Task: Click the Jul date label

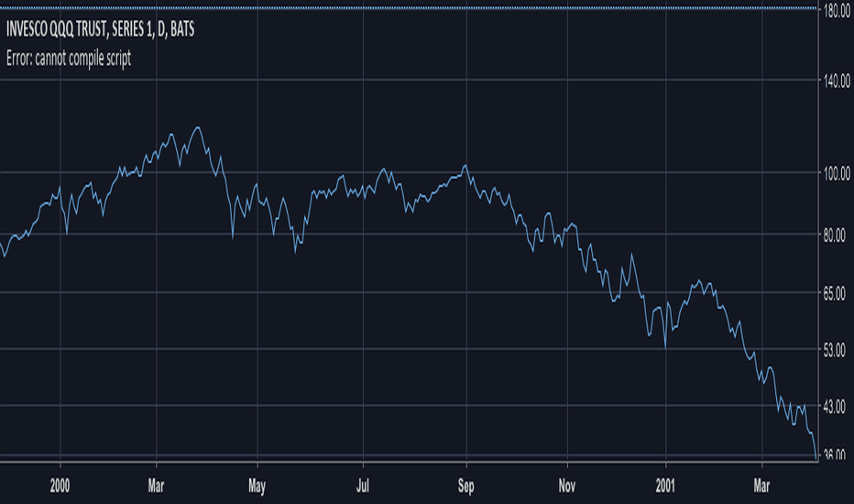Action: tap(363, 486)
